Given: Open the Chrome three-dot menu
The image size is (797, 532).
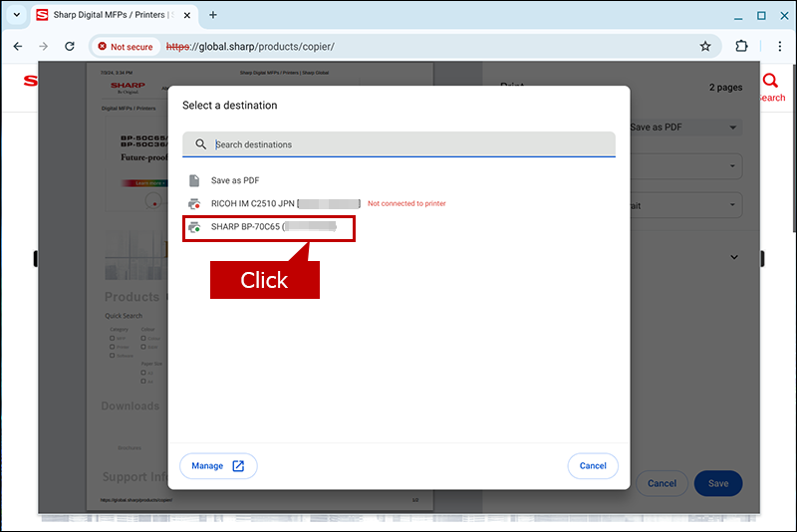Looking at the screenshot, I should tap(780, 46).
